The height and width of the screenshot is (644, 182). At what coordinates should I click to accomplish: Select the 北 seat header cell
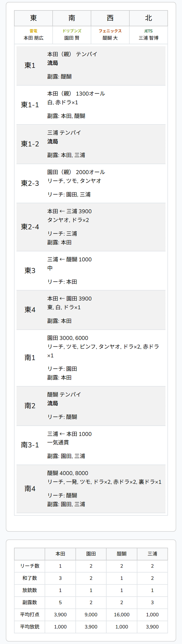[x=148, y=18]
